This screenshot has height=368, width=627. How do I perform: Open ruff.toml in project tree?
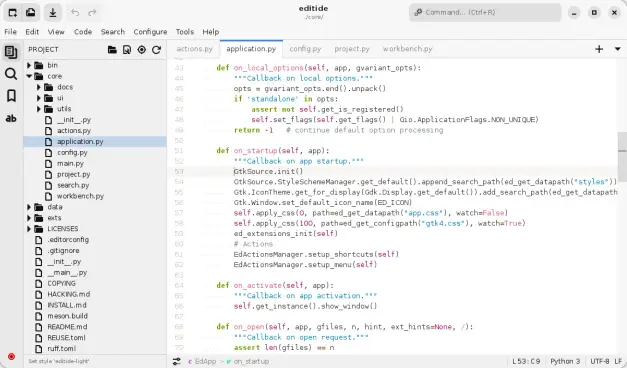[x=62, y=349]
